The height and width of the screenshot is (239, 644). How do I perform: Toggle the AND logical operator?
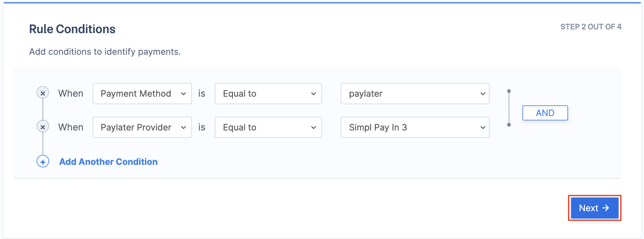tap(545, 113)
